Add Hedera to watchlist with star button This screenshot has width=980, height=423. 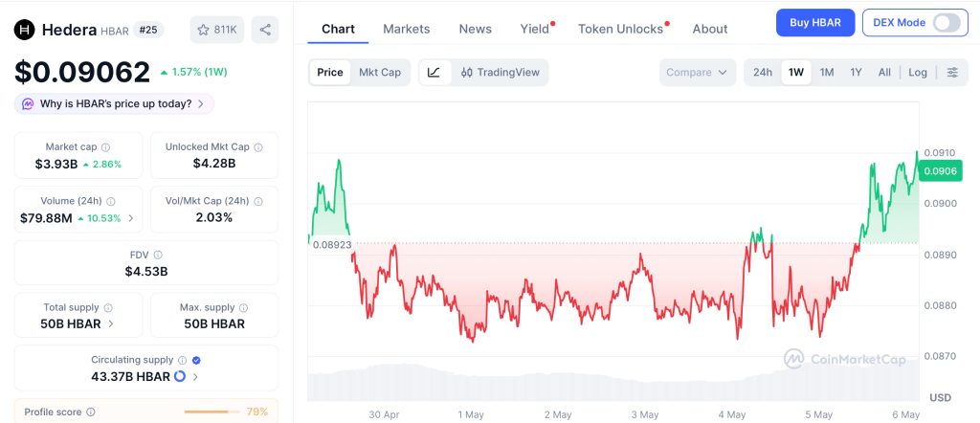click(217, 30)
